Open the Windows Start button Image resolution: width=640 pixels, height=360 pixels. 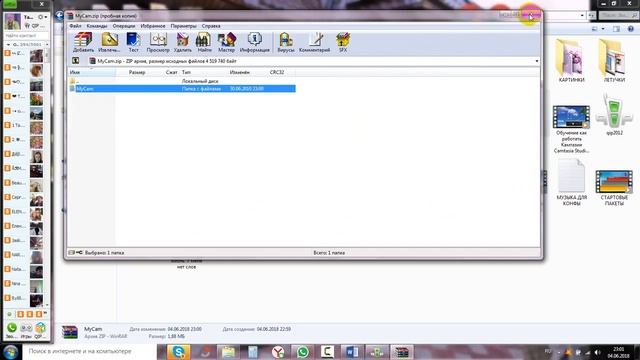11,351
